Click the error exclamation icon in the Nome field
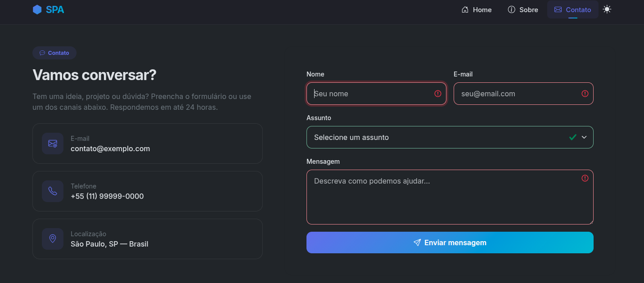 coord(438,94)
